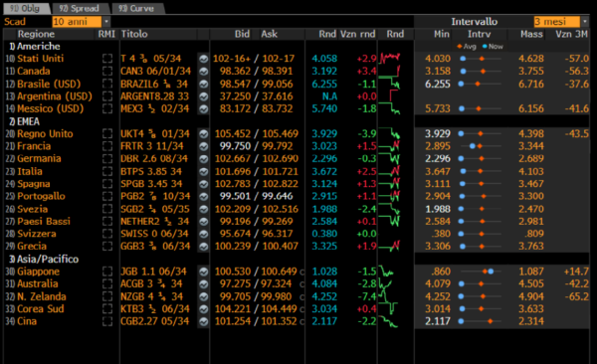Viewport: 597px width, 364px height.
Task: Open chart icon for Canada CAN3 bond
Action: click(204, 72)
